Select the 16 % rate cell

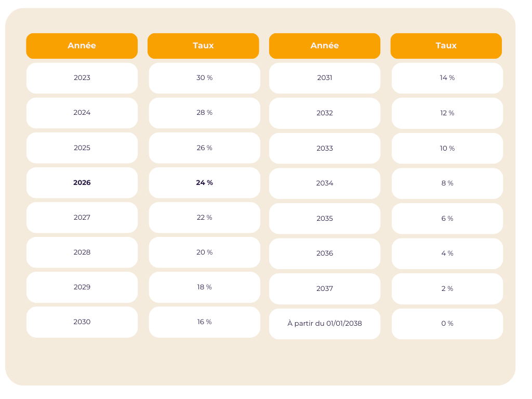click(x=204, y=322)
